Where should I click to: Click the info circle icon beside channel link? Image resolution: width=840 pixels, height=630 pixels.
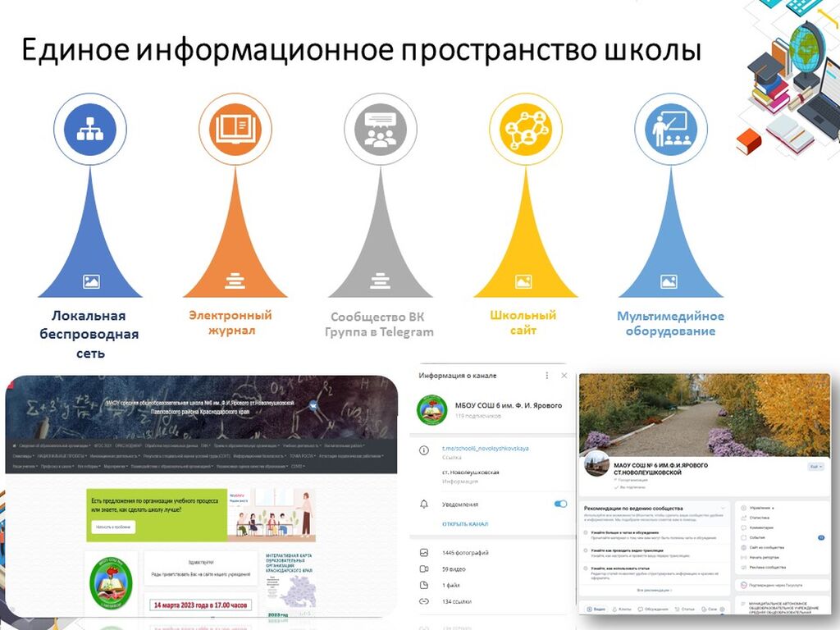424,450
